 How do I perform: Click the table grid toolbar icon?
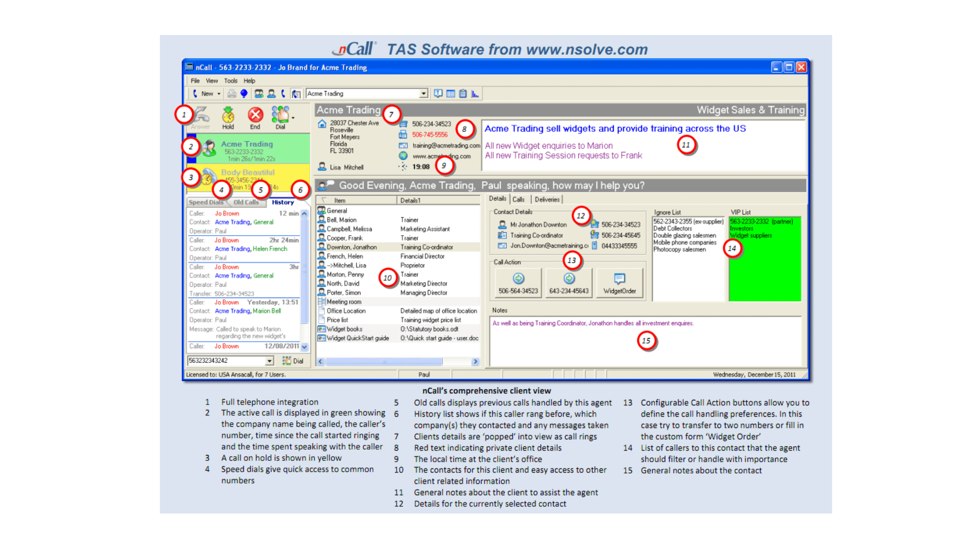coord(451,94)
